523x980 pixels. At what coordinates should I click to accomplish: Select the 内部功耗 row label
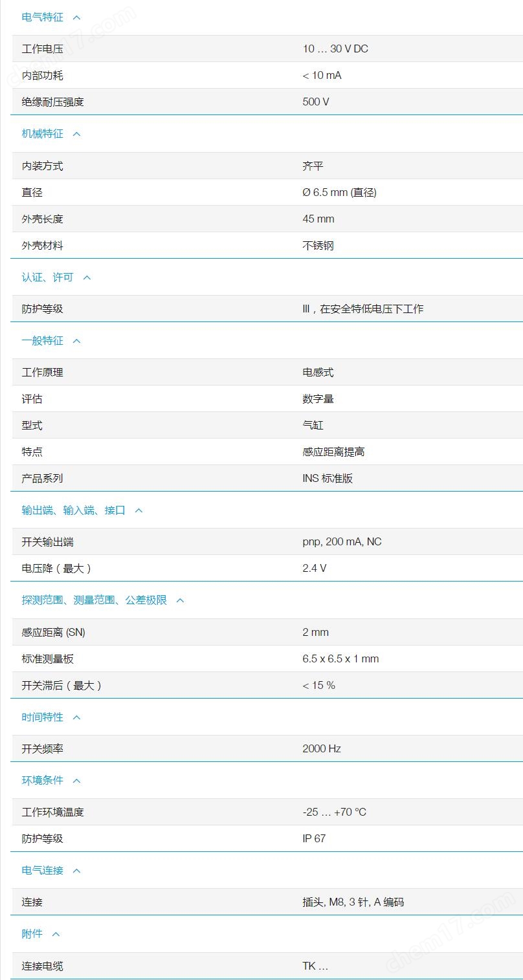(43, 76)
